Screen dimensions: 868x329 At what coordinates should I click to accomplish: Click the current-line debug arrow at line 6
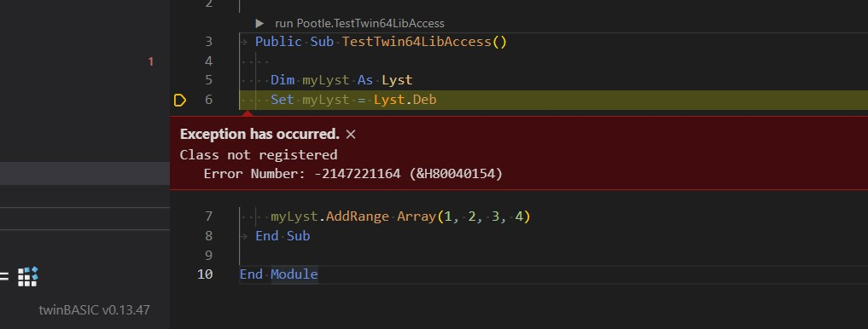179,100
